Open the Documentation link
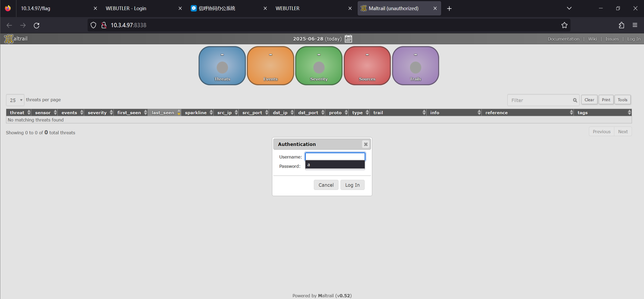 click(563, 39)
